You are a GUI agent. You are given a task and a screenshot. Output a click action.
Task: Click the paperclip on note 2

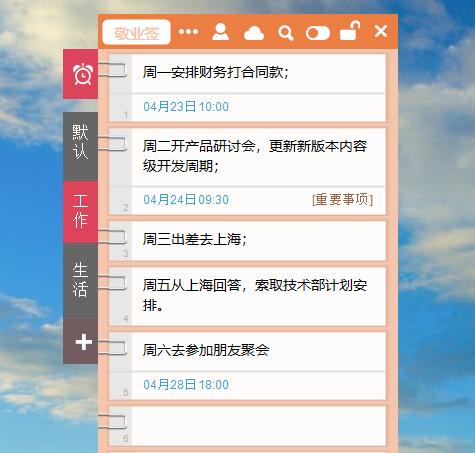pos(112,144)
